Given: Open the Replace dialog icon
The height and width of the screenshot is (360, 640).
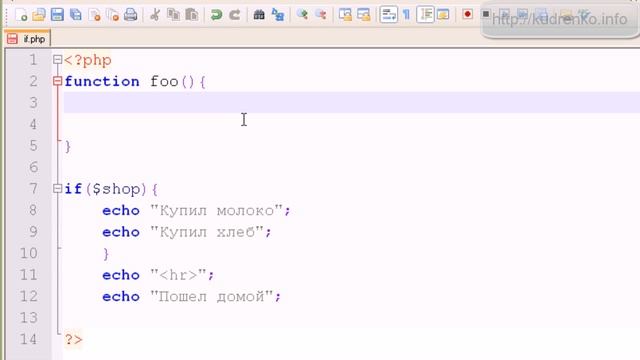Looking at the screenshot, I should tap(278, 15).
